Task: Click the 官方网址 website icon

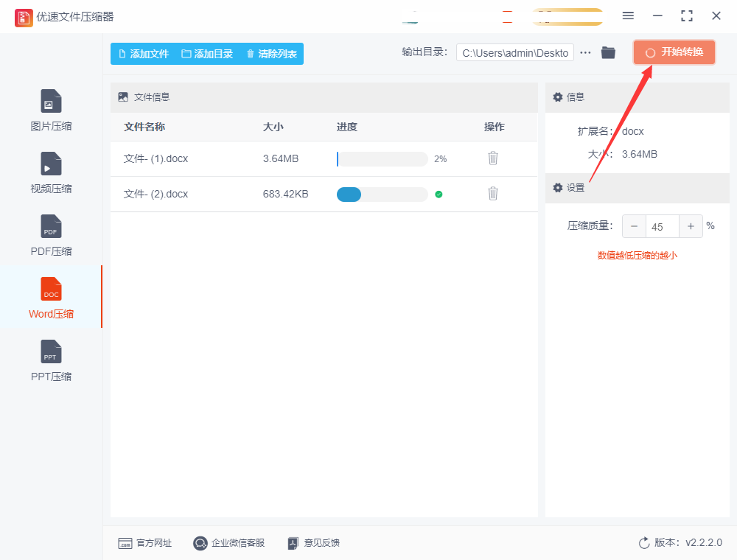Action: [x=125, y=544]
